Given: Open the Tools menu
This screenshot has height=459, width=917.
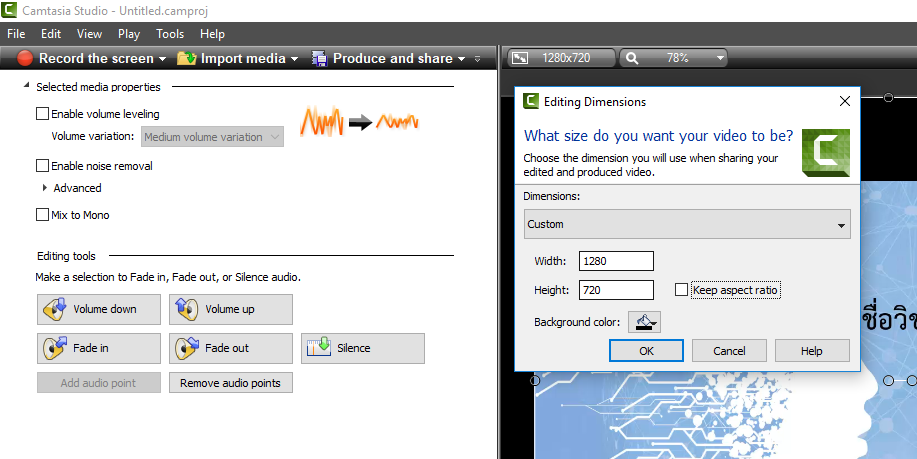Looking at the screenshot, I should pos(170,34).
